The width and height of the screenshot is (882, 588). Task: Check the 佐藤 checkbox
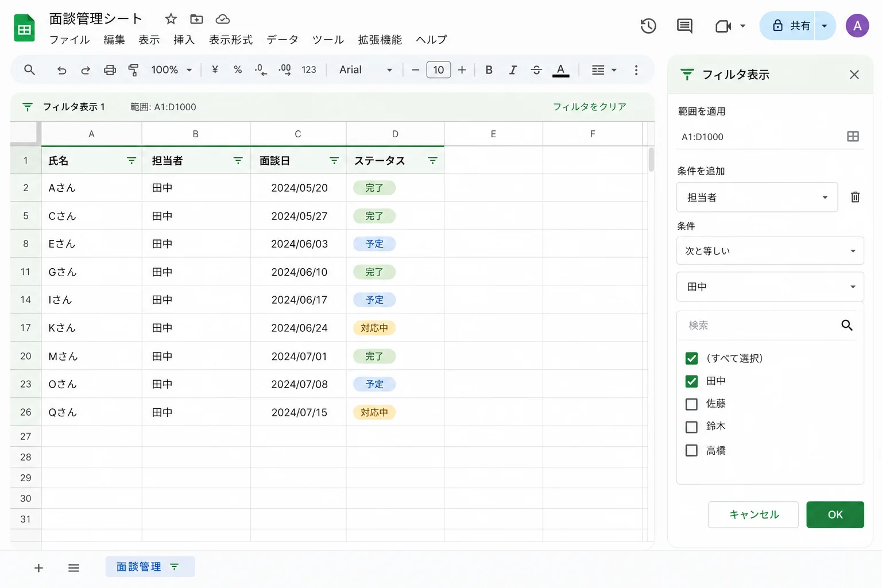point(691,404)
